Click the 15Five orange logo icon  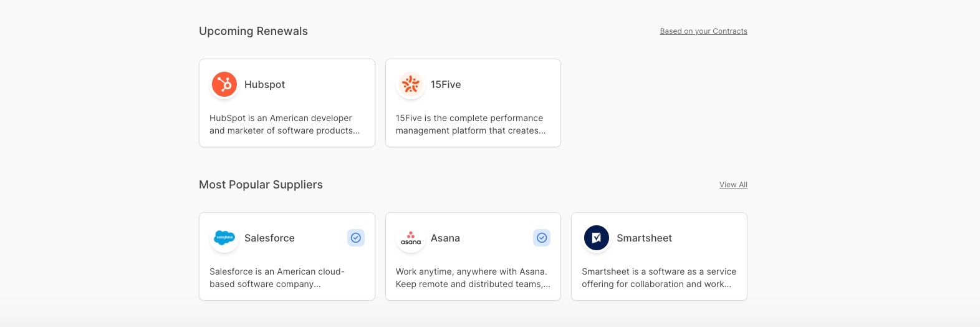coord(411,84)
